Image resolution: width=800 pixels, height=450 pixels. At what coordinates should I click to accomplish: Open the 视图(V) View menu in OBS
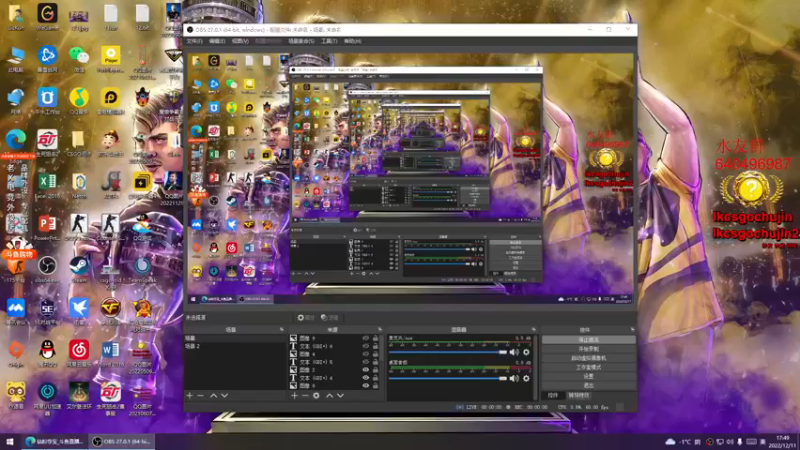240,41
